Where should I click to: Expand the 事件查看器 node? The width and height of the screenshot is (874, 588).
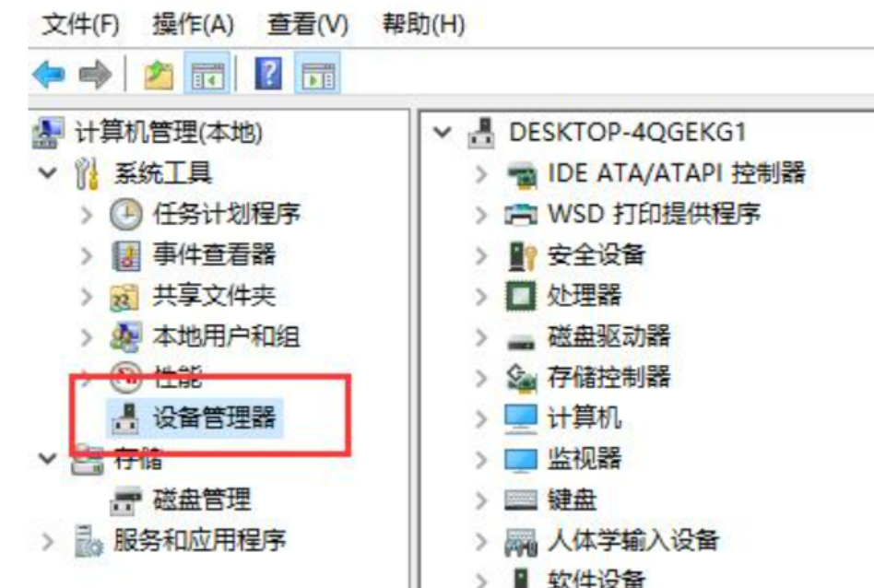point(87,256)
